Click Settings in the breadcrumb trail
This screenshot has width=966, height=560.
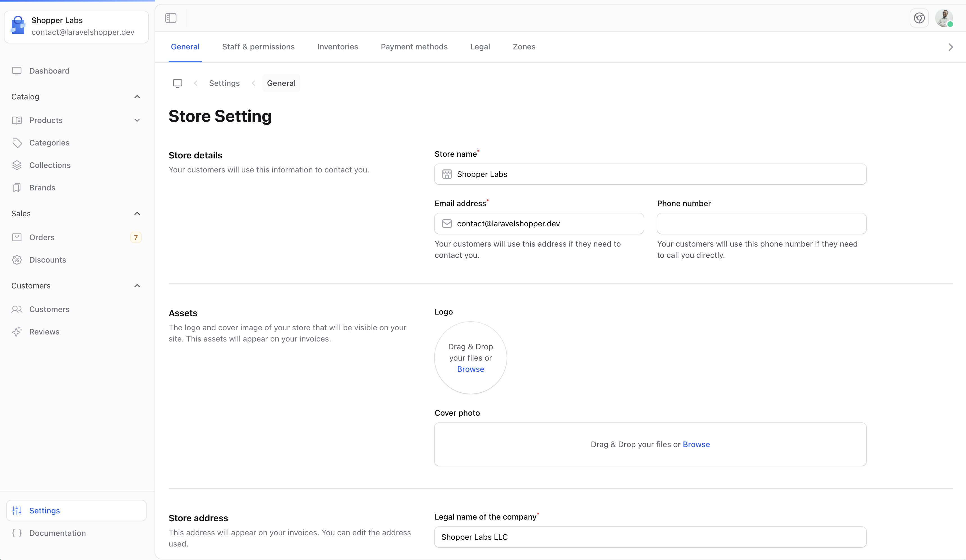click(x=224, y=83)
